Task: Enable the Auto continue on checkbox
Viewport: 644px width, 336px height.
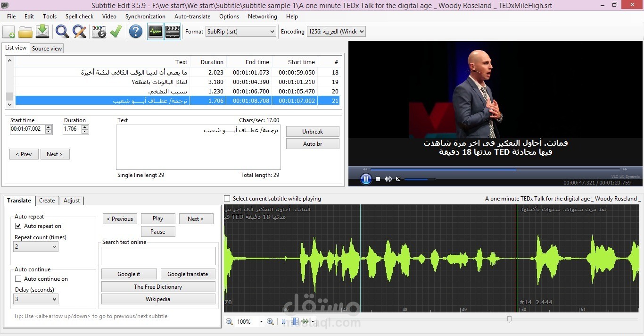Action: [18, 279]
